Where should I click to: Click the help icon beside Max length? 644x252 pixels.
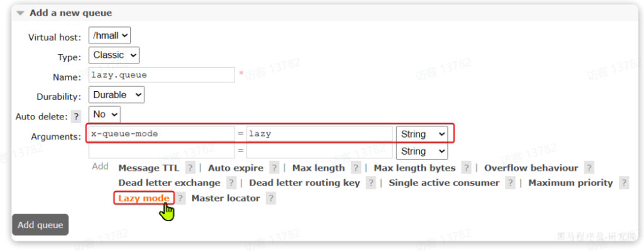point(356,168)
